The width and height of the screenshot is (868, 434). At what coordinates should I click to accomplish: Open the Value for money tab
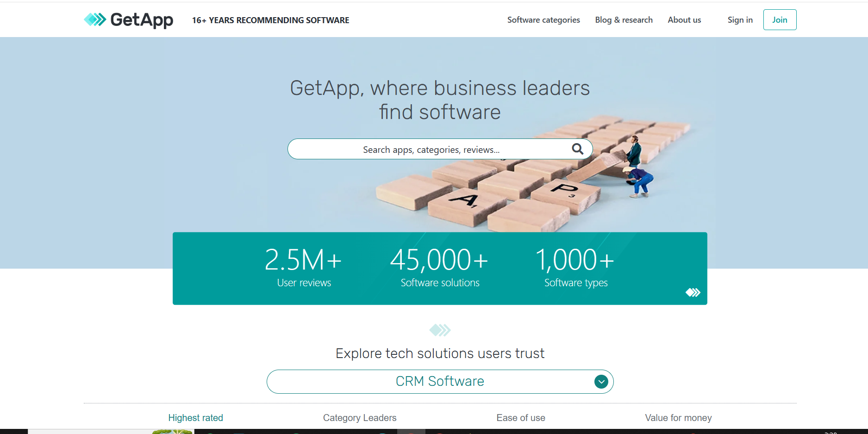click(x=678, y=418)
